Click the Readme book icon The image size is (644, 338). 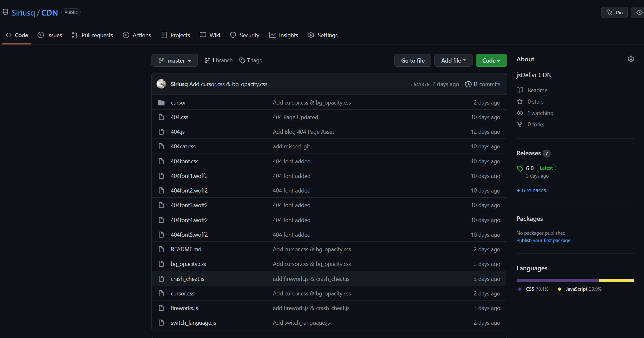pyautogui.click(x=520, y=90)
